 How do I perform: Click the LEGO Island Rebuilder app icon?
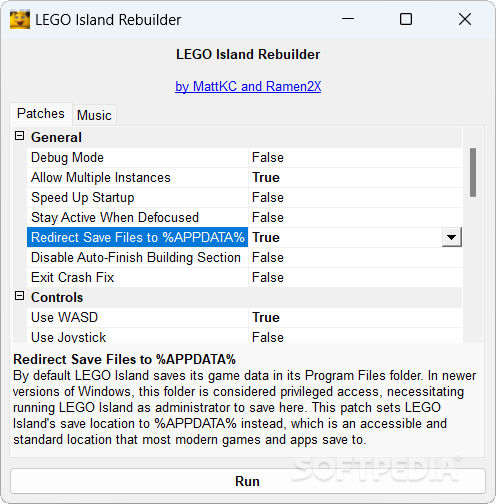[20, 20]
